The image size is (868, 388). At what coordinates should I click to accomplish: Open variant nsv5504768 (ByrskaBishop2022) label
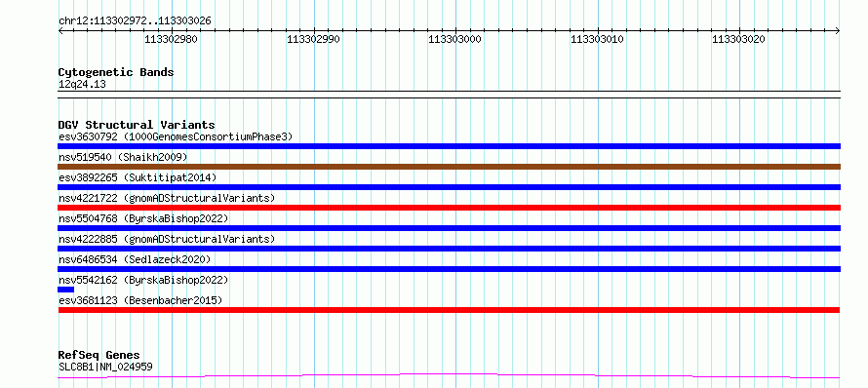point(143,218)
